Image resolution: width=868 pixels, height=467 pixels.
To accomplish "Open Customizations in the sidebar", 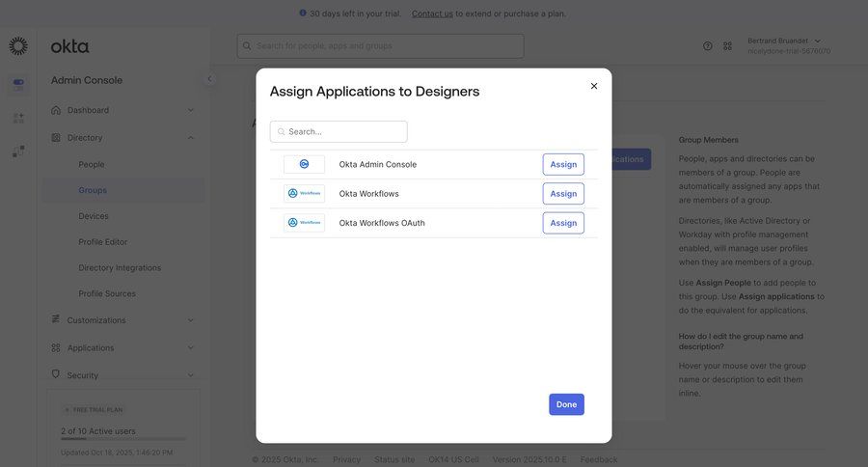I will coord(96,320).
